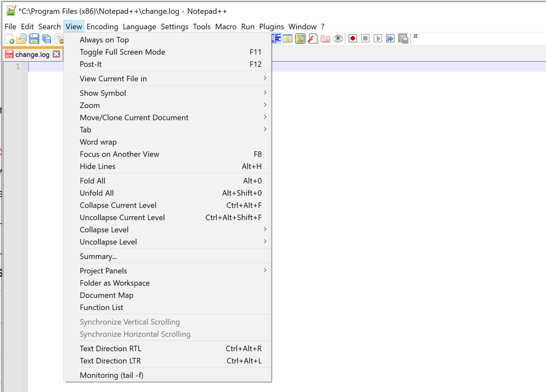This screenshot has width=546, height=392.
Task: Click the Open file folder icon
Action: click(x=21, y=39)
